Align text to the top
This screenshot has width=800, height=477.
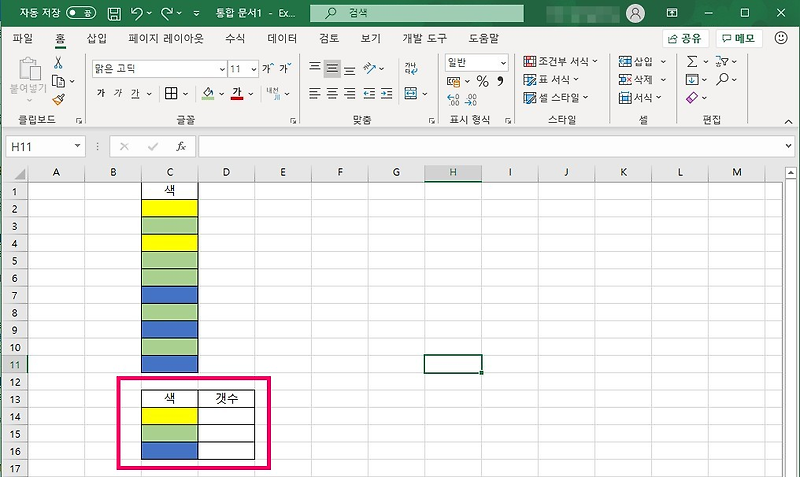pyautogui.click(x=315, y=67)
